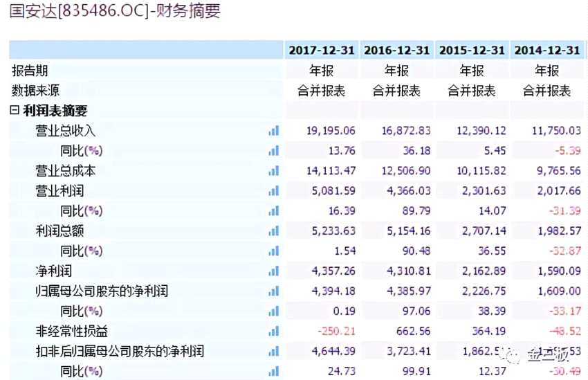Click the 营业总成本 row label
Image resolution: width=588 pixels, height=380 pixels.
[x=65, y=171]
